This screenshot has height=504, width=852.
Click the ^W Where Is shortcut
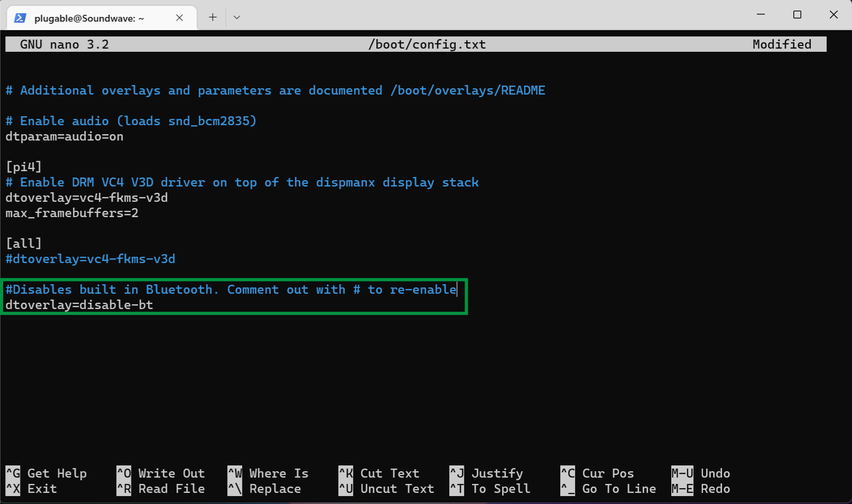point(268,473)
